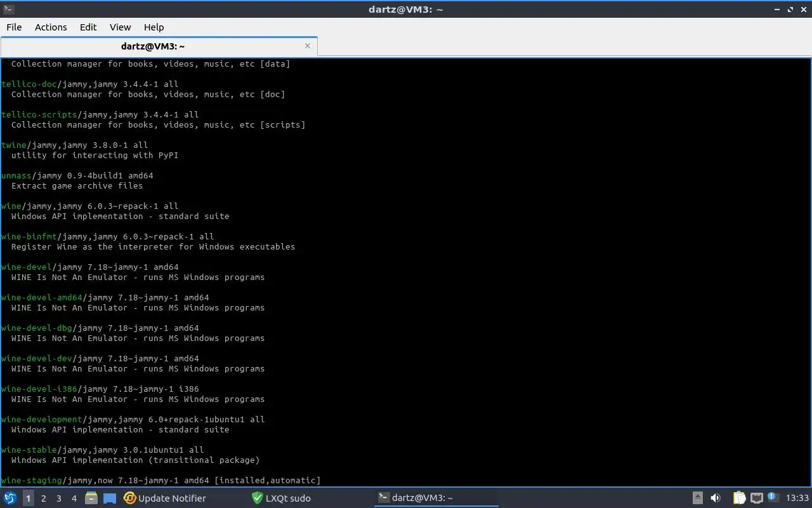This screenshot has height=508, width=812.
Task: Click the unmass package name
Action: pos(16,175)
